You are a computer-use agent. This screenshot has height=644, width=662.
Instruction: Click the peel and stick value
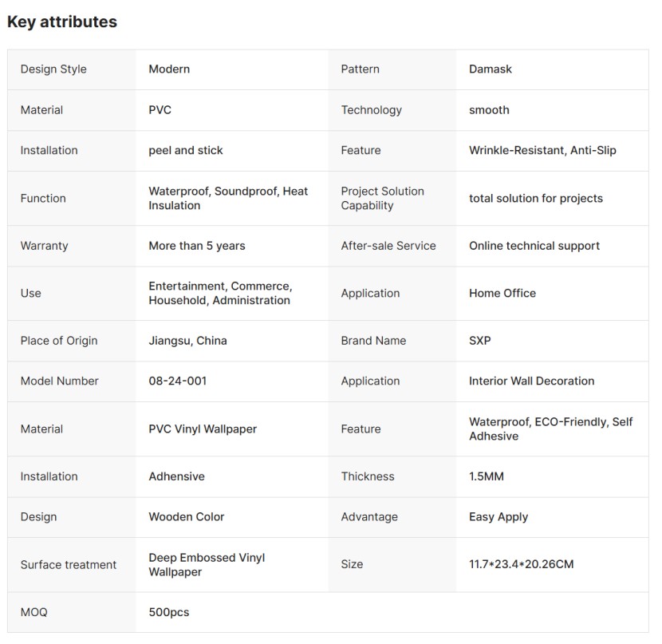coord(186,150)
